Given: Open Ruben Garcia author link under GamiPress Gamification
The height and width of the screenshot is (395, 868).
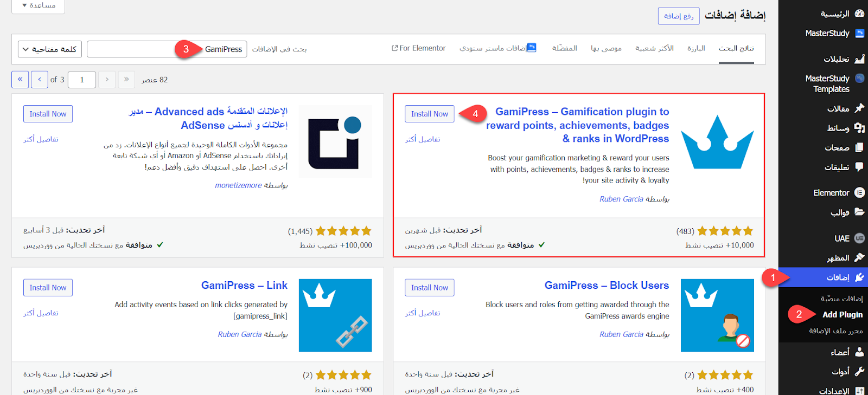Looking at the screenshot, I should click(621, 199).
